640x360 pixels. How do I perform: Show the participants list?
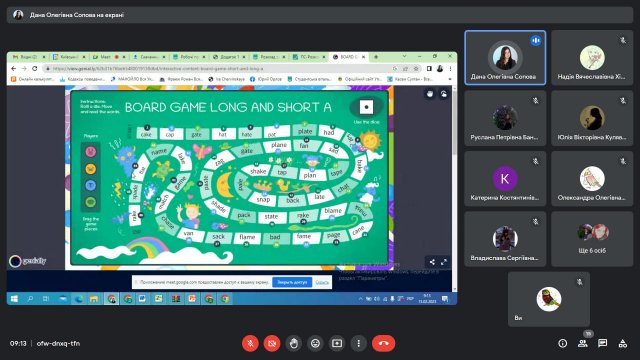(583, 343)
